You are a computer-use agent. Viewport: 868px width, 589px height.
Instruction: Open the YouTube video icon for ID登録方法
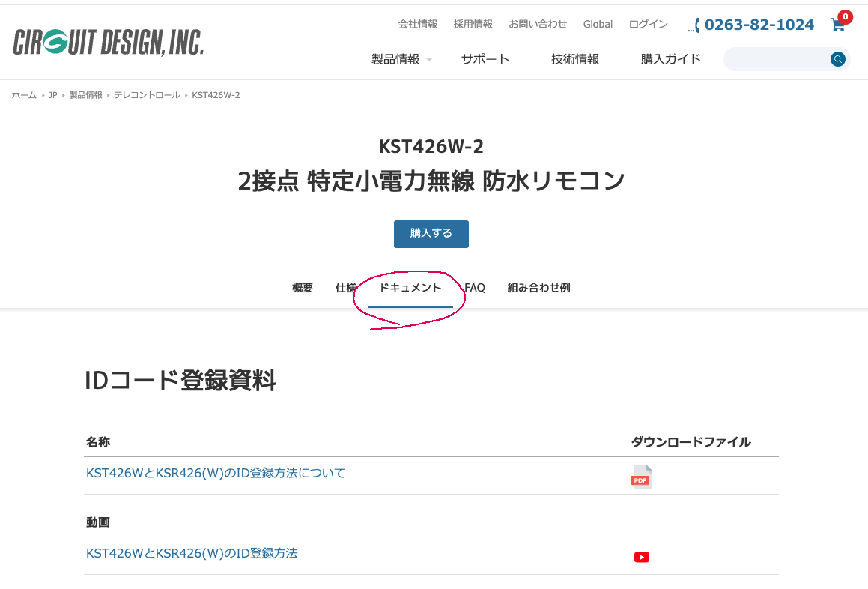642,557
